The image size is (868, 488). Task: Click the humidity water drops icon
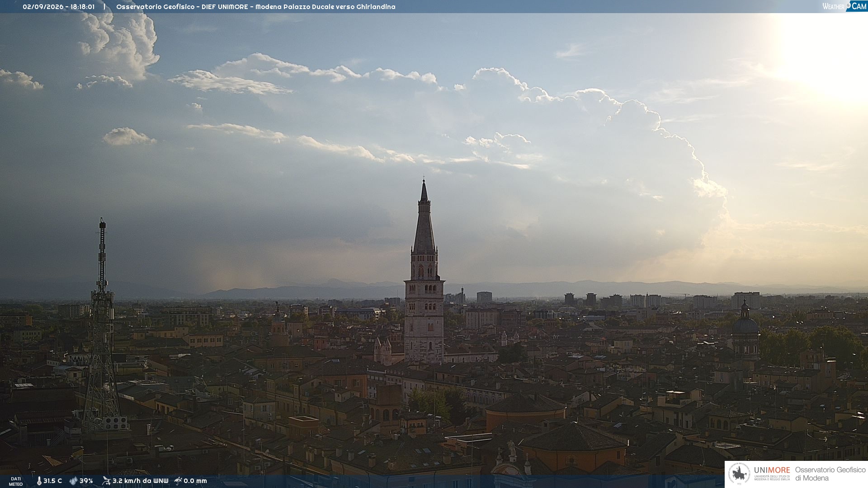[73, 481]
